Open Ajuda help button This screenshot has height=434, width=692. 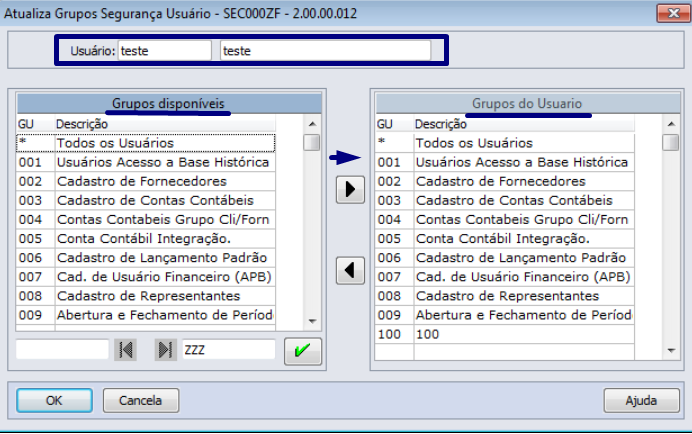click(x=641, y=400)
